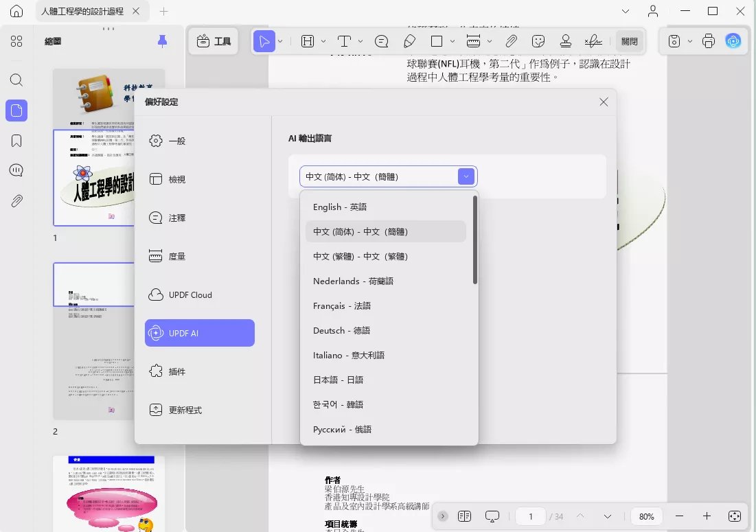The image size is (756, 532).
Task: Click the save file icon
Action: [674, 41]
